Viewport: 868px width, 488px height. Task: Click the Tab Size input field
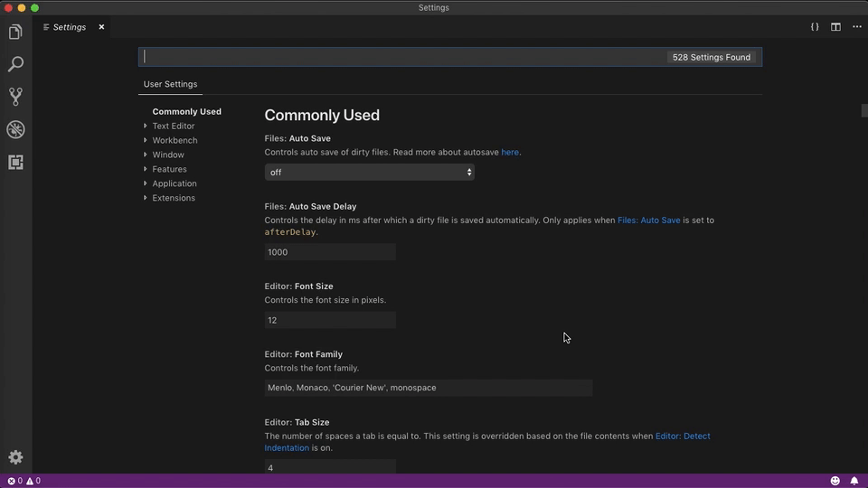tap(330, 466)
